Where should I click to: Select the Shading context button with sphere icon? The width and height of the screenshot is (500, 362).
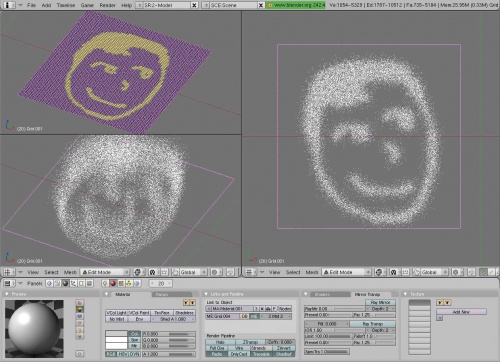(x=65, y=283)
